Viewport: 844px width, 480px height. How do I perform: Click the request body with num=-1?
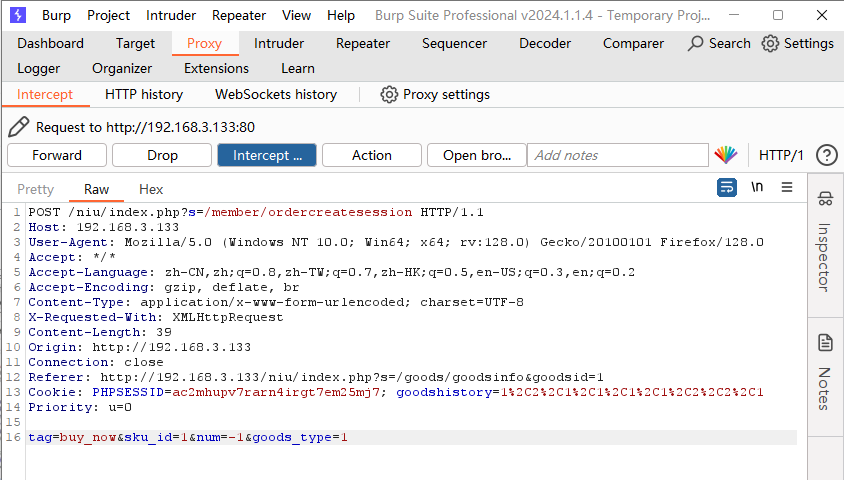tap(188, 437)
